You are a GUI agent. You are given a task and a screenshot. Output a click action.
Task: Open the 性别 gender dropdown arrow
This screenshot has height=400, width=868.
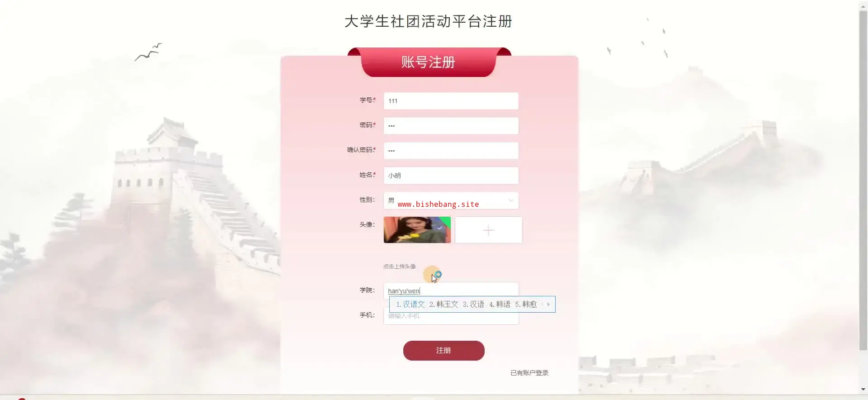pyautogui.click(x=511, y=200)
